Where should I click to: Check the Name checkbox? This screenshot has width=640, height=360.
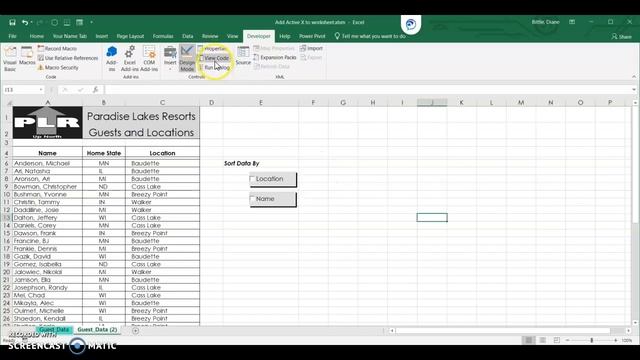[252, 199]
